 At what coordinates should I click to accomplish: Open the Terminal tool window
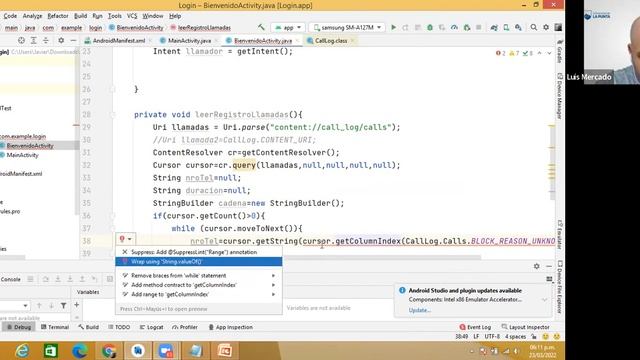[55, 327]
